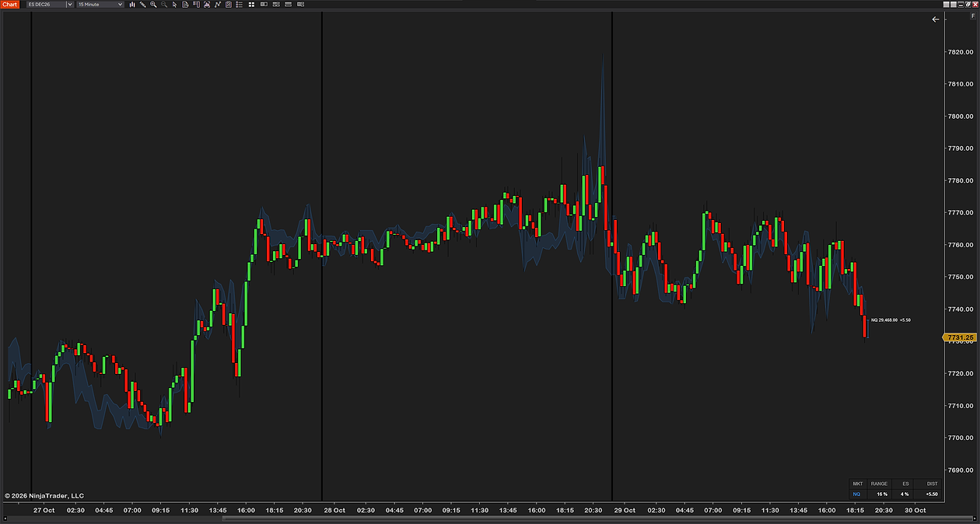
Task: Click the 7750.00 price axis label
Action: 959,277
